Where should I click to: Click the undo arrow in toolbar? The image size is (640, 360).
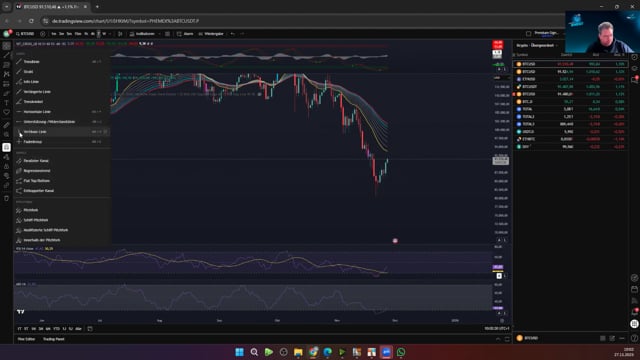[x=233, y=34]
